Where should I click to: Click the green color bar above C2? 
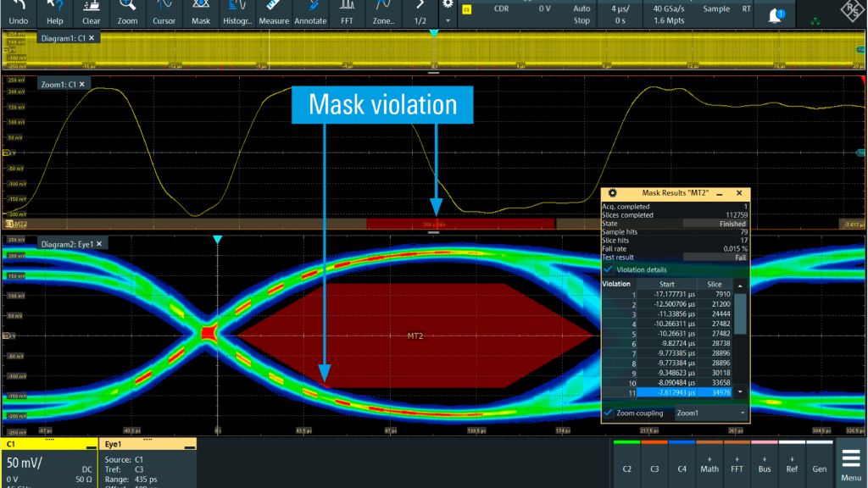coord(626,444)
